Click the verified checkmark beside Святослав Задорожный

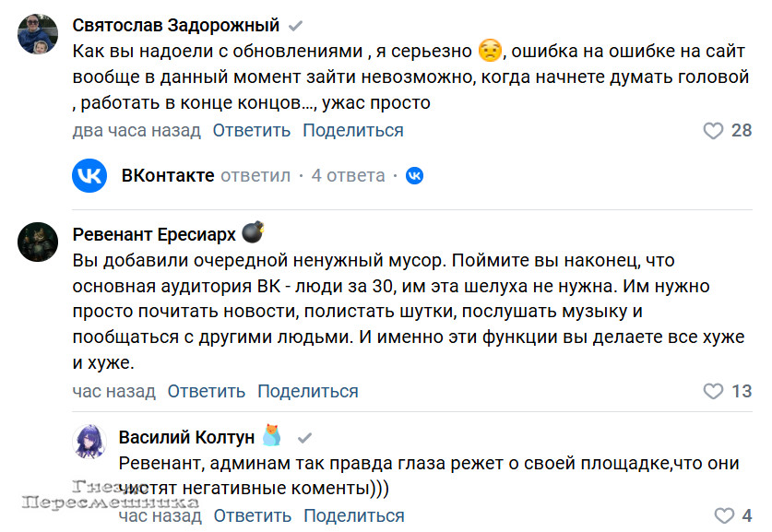296,25
